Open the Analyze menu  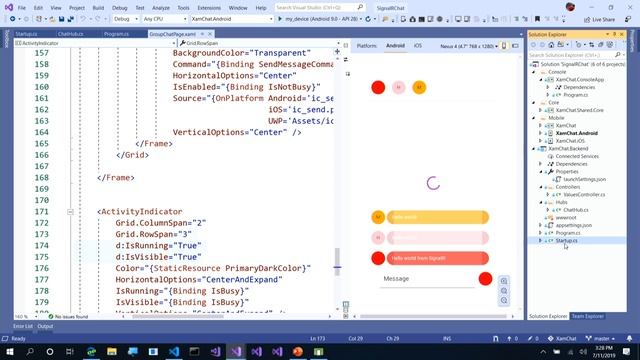[161, 8]
